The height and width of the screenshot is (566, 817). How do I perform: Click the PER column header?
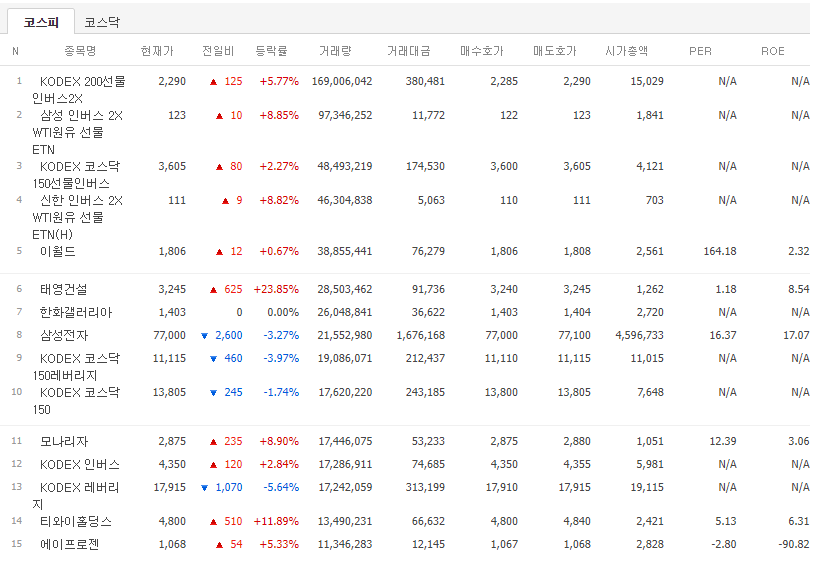[x=700, y=51]
